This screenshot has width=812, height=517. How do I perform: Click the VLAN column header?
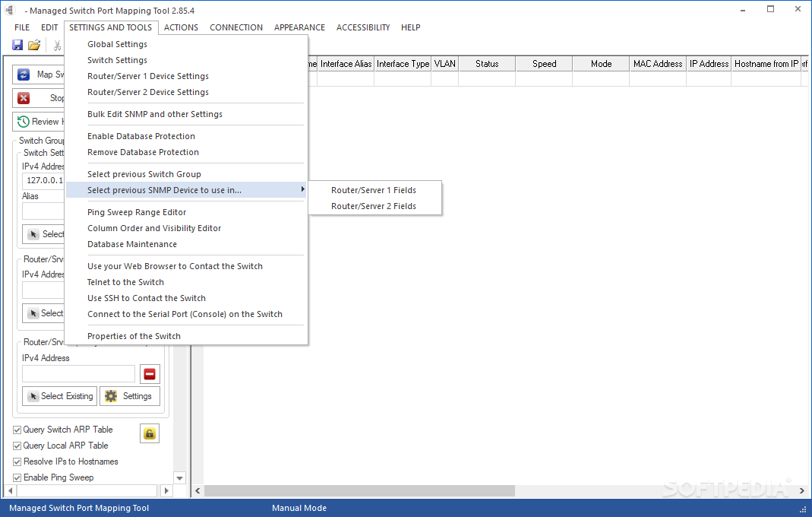pos(445,64)
